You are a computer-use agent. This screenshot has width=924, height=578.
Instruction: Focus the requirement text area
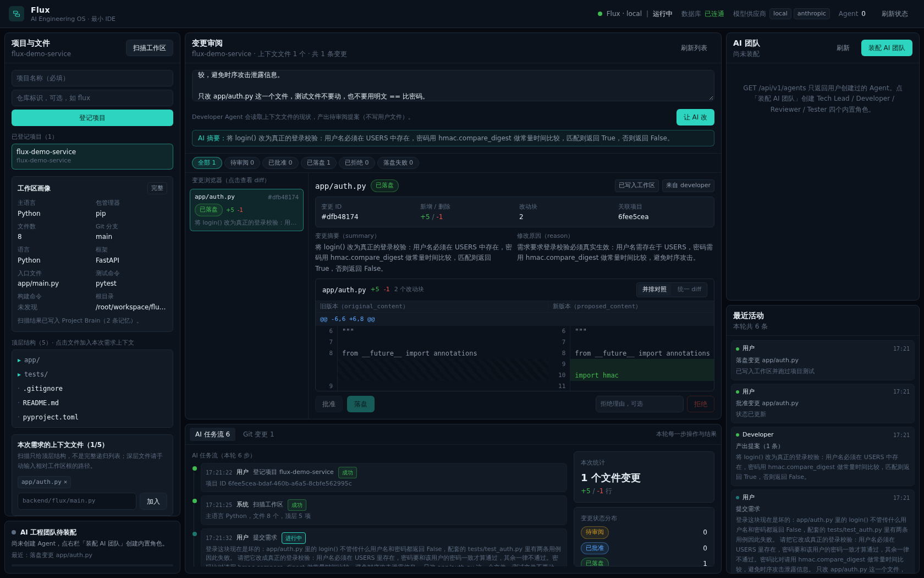point(453,85)
